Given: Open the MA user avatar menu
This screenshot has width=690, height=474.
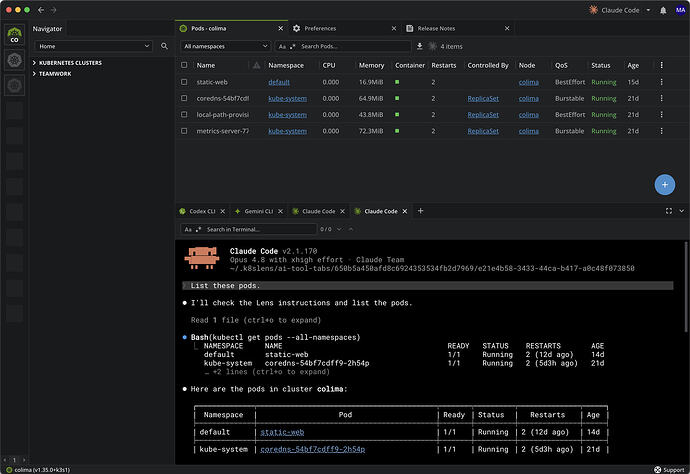Looking at the screenshot, I should pos(680,10).
